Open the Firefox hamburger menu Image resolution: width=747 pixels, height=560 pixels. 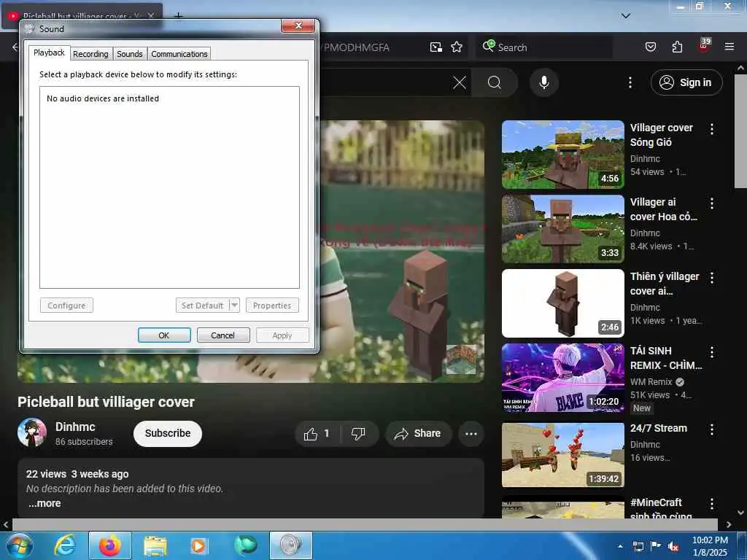(x=729, y=47)
